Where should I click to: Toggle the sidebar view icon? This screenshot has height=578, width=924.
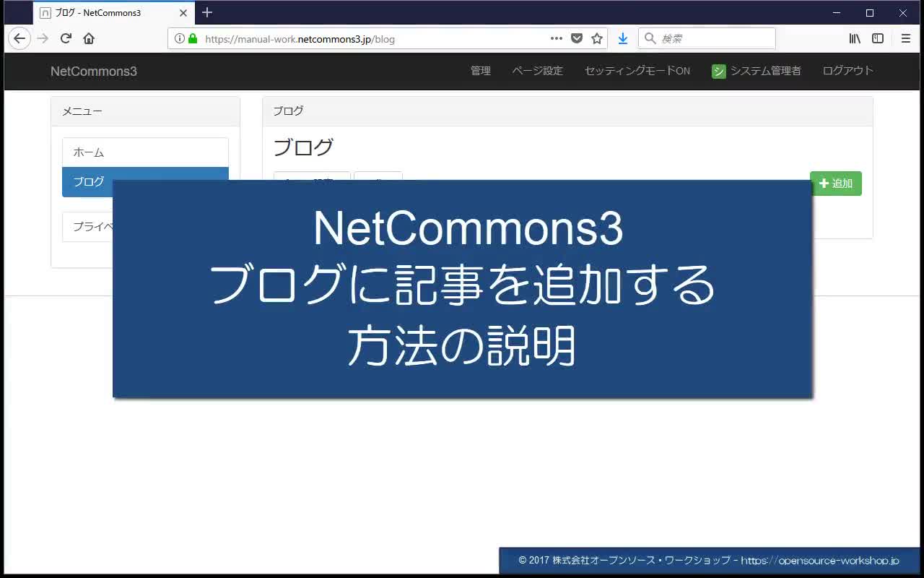[x=878, y=38]
